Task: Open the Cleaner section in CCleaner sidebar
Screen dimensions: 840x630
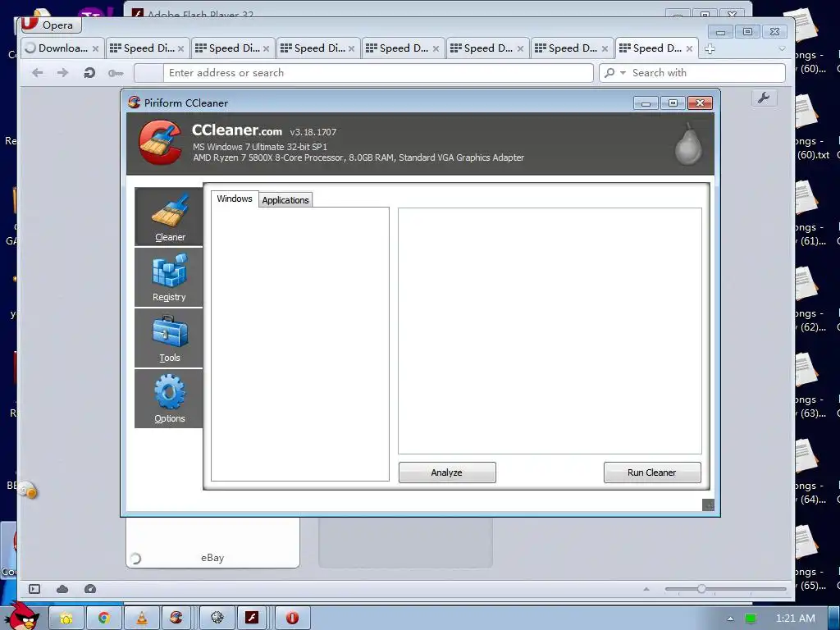Action: point(169,217)
